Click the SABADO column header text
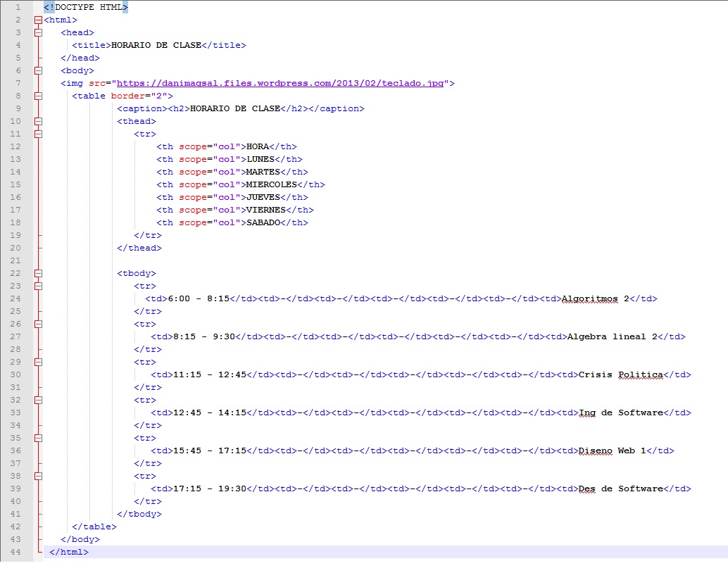Screen dimensions: 728x580 coord(263,222)
